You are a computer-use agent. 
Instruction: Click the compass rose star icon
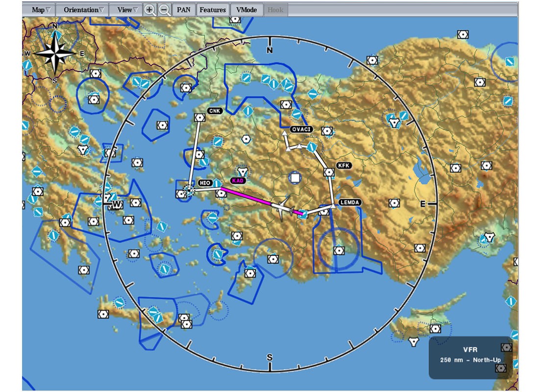pyautogui.click(x=55, y=53)
